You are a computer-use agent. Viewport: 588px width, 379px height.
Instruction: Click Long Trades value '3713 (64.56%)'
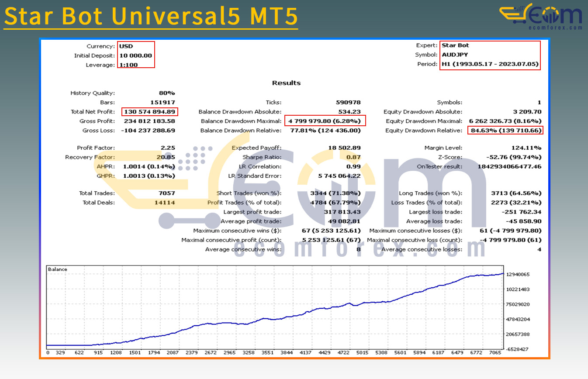coord(516,193)
